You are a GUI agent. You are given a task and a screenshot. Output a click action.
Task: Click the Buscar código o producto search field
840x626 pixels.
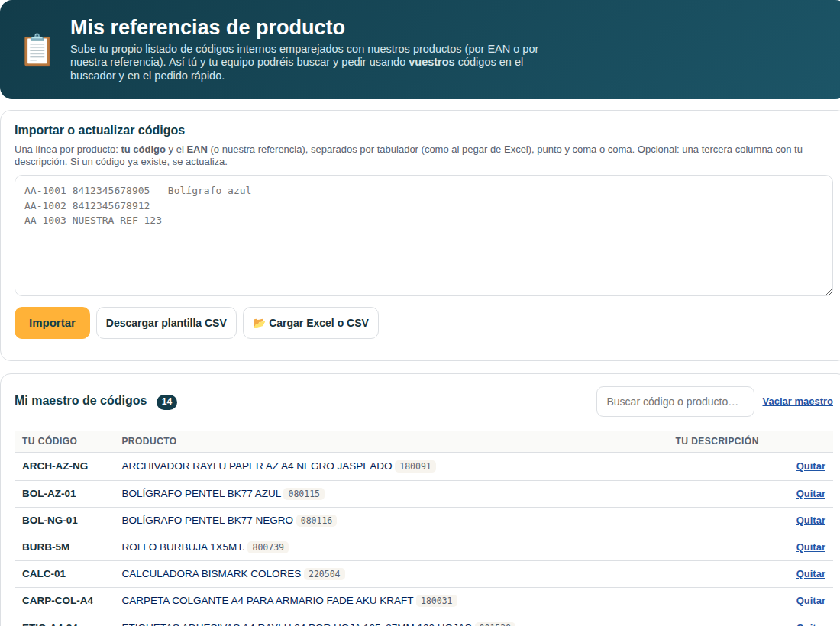[675, 402]
